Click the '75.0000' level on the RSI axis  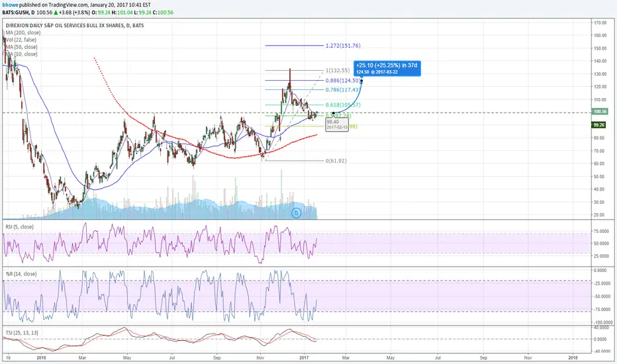[x=601, y=232]
